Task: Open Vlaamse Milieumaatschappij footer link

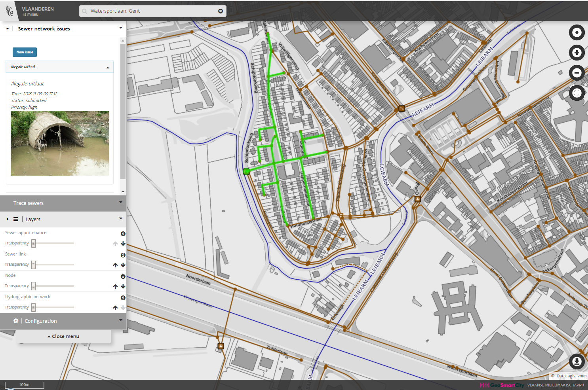Action: click(556, 385)
